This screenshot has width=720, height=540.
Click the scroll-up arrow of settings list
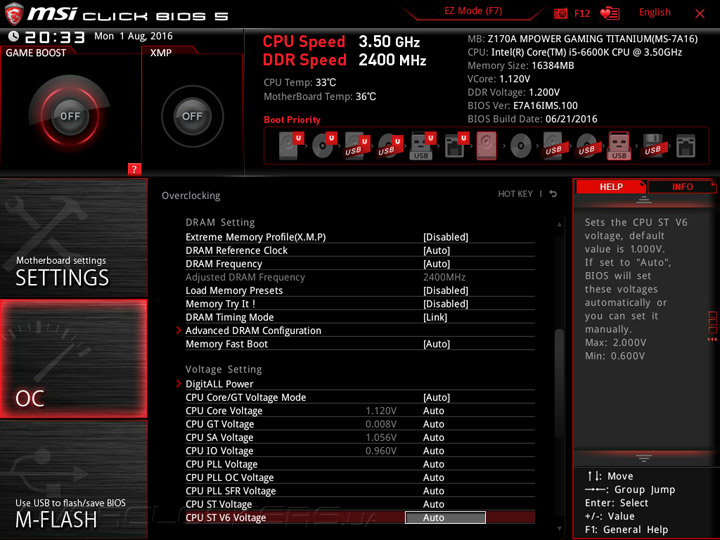(x=559, y=224)
